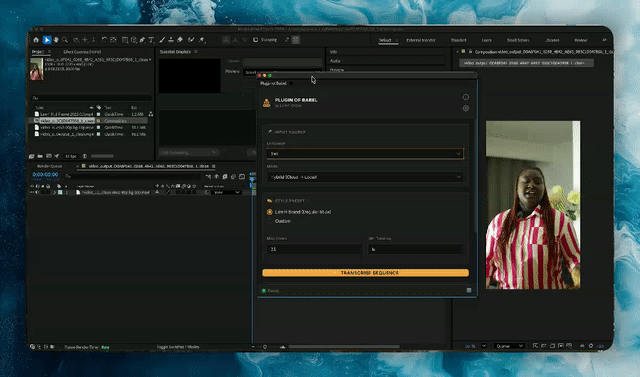
Task: Select the Lemri Brand style preset radio
Action: click(x=269, y=212)
